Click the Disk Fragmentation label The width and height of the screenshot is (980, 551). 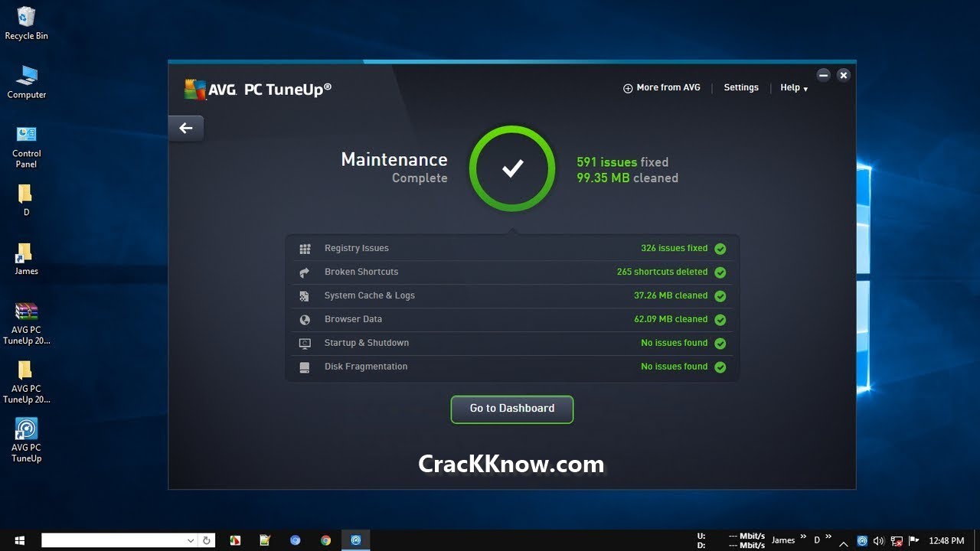[366, 367]
